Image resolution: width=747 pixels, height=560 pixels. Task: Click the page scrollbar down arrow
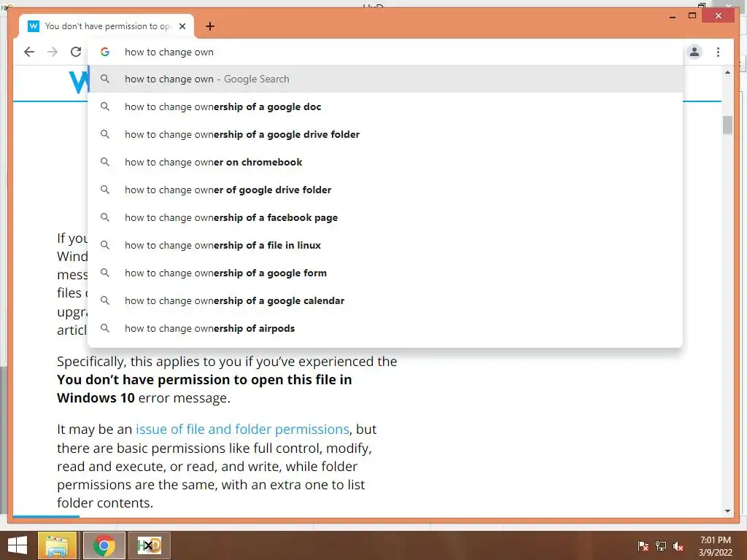pos(727,511)
